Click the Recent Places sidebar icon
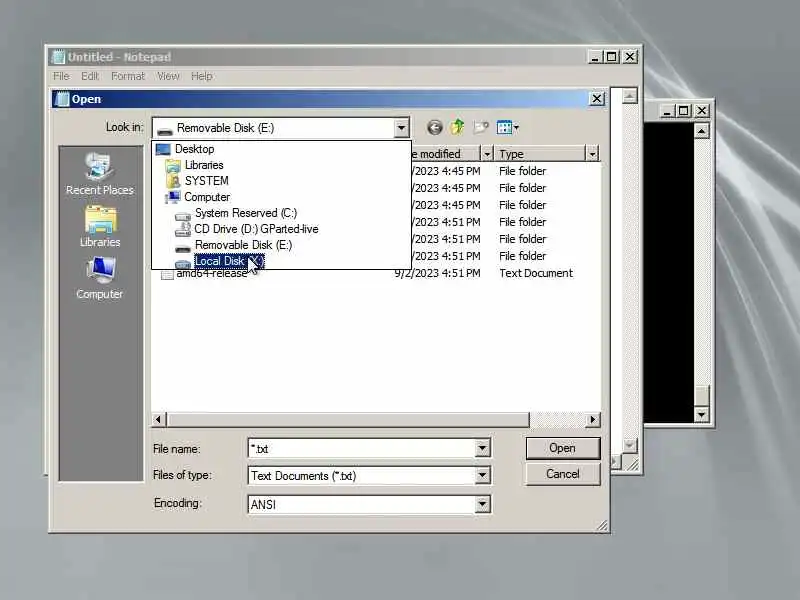800x600 pixels. [x=99, y=173]
